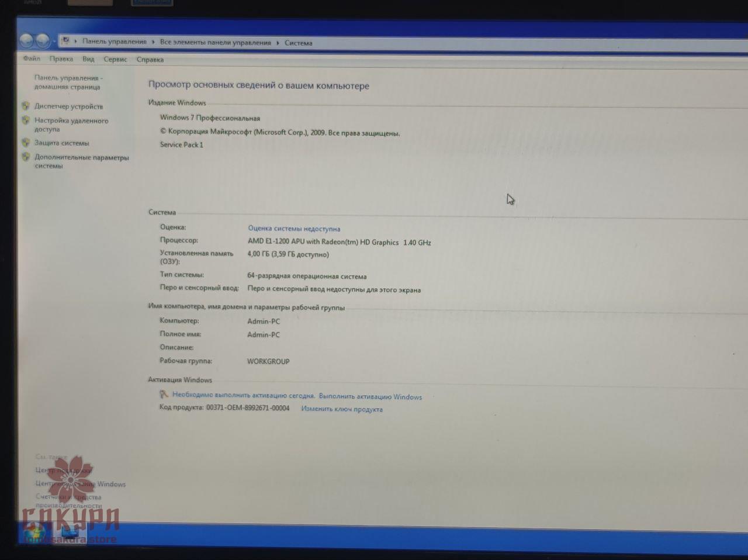This screenshot has height=560, width=748.
Task: Open the Правка menu
Action: click(x=61, y=59)
